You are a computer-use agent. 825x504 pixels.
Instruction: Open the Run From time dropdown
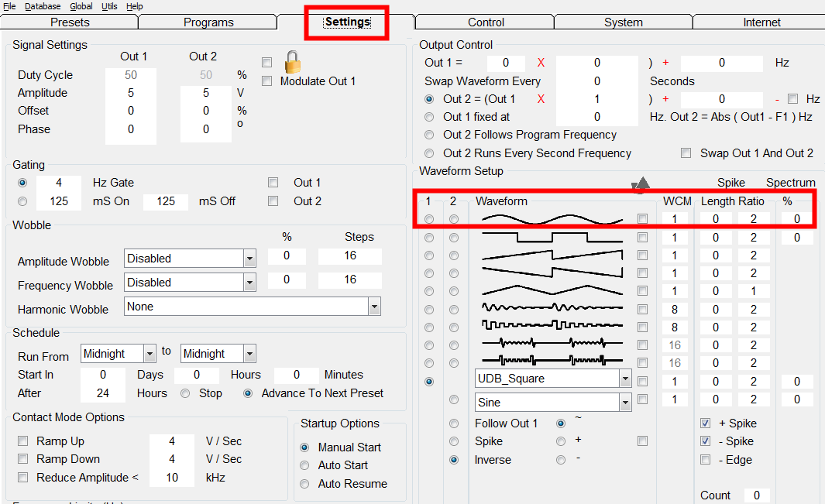(150, 354)
